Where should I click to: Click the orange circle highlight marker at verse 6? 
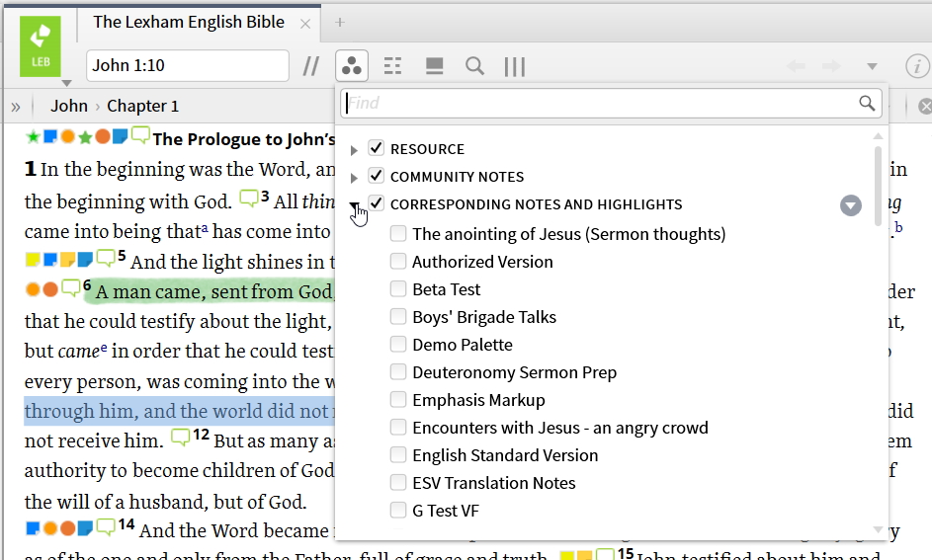point(33,289)
